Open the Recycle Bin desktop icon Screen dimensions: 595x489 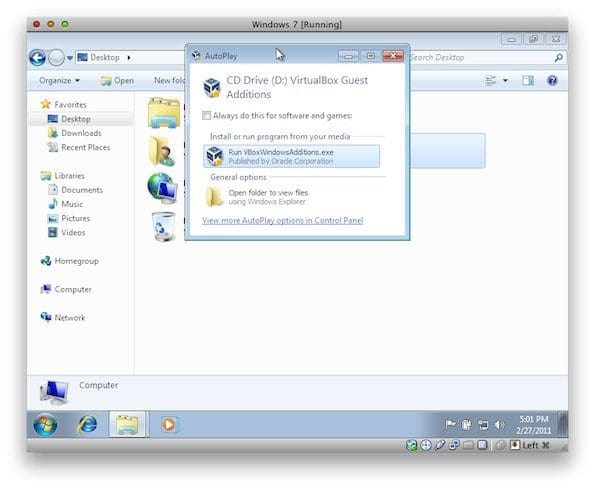click(x=163, y=226)
